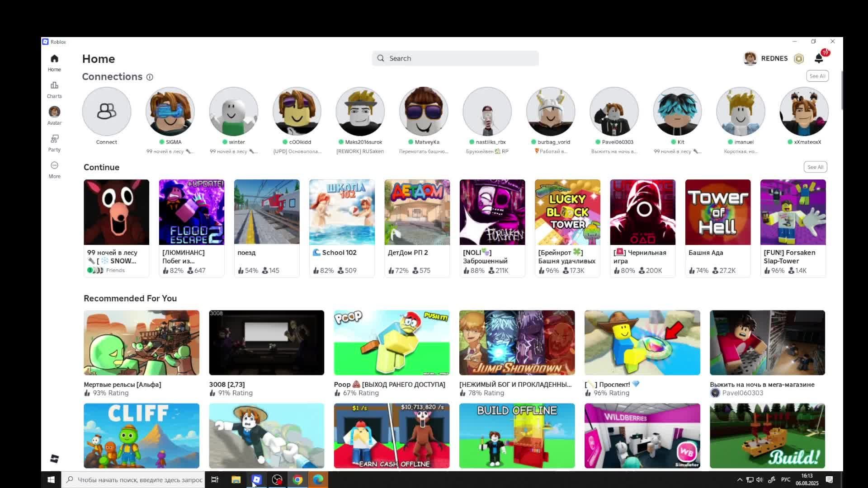This screenshot has width=868, height=488.
Task: Click the Connect friends icon
Action: point(107,111)
